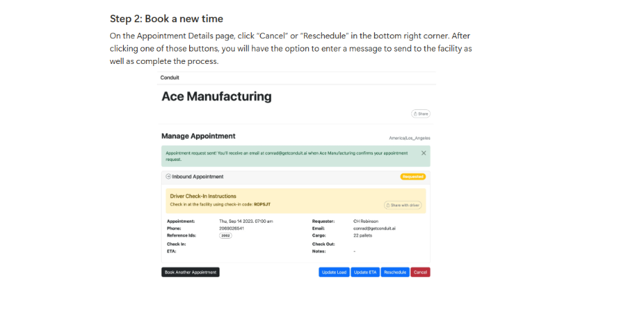
Task: Click Book Another Appointment button
Action: pos(191,272)
